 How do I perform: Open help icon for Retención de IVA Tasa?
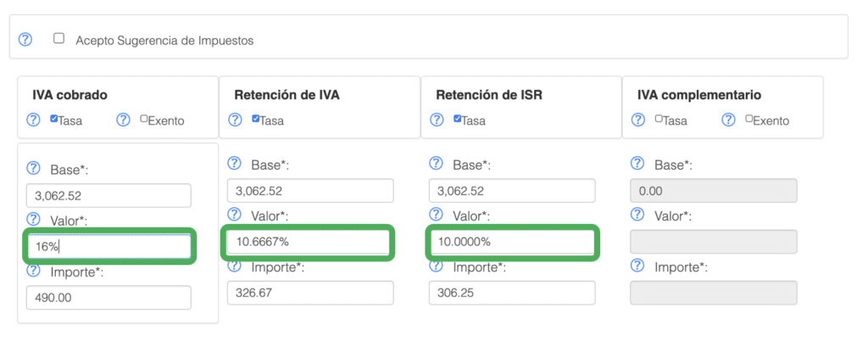click(x=236, y=120)
